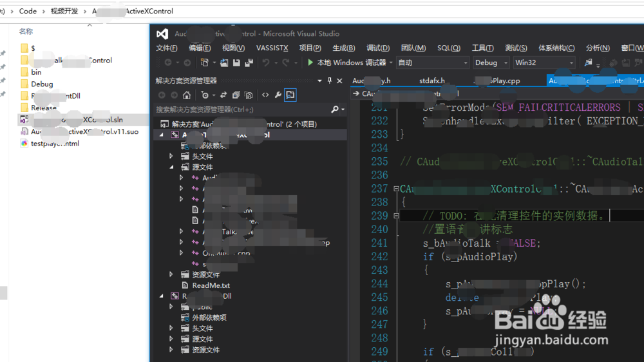Click the Navigate Forward toolbar button

click(187, 62)
